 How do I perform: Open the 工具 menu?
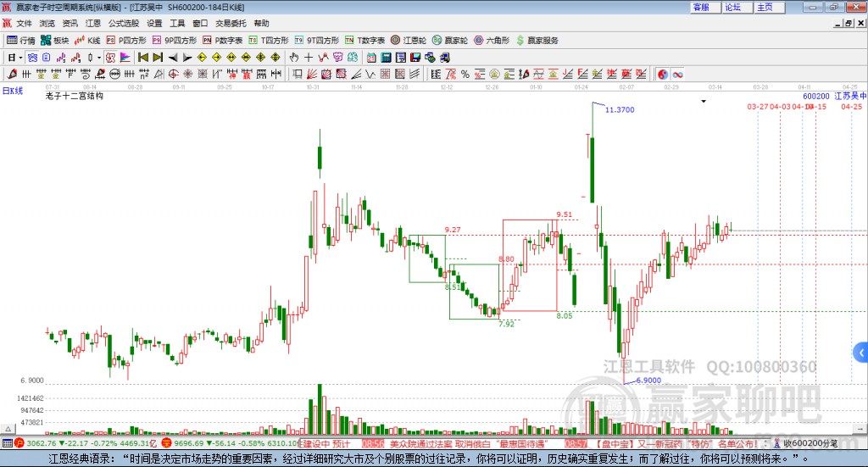pos(177,23)
